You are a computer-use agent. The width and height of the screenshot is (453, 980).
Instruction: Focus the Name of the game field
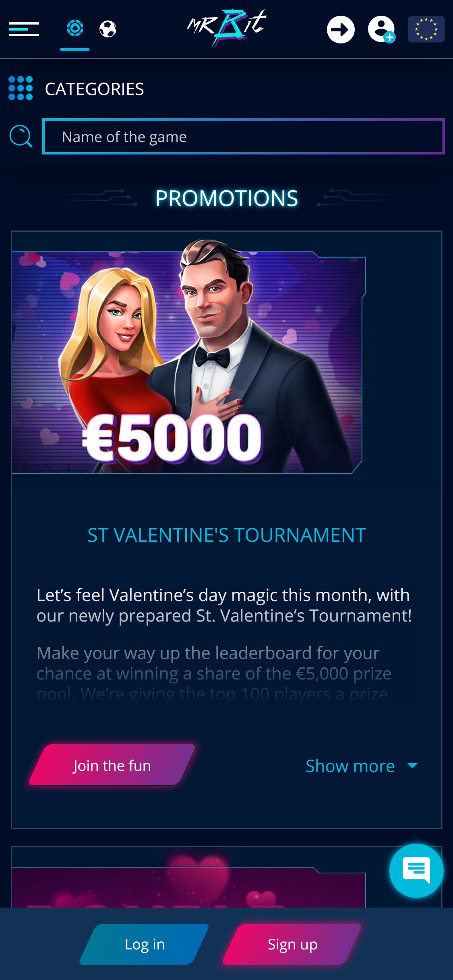[243, 136]
